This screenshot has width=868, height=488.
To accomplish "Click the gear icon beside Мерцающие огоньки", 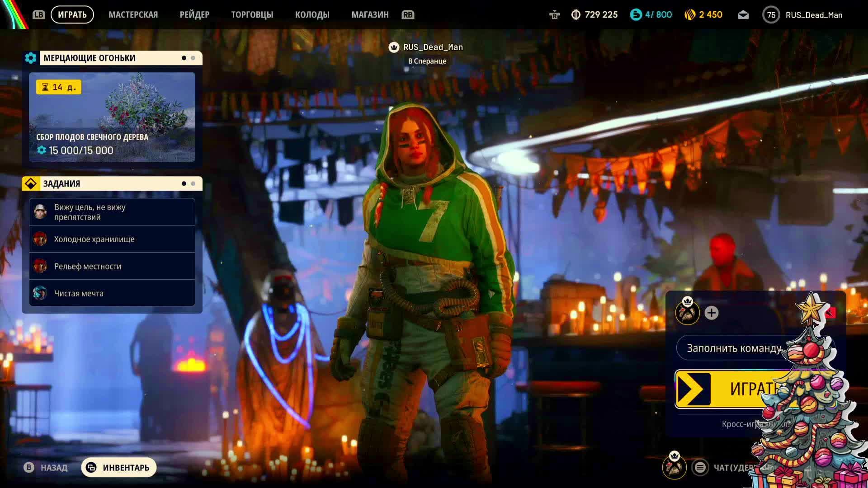I will click(x=31, y=58).
